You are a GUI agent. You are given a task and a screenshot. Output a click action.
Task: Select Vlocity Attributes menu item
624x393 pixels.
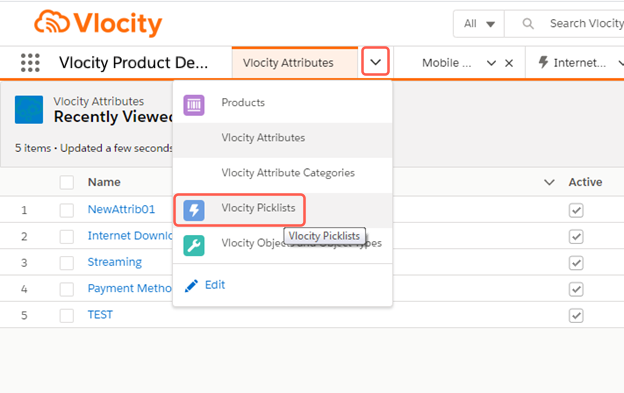283,140
